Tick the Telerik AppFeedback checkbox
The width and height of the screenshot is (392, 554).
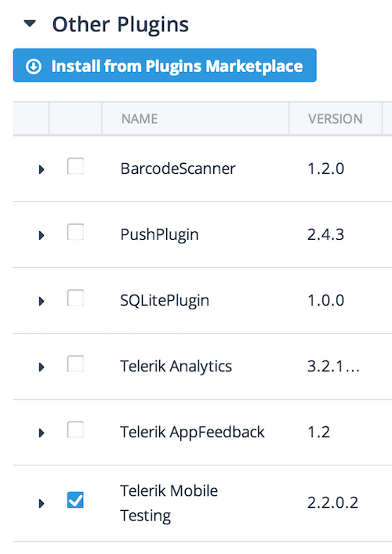pyautogui.click(x=75, y=429)
